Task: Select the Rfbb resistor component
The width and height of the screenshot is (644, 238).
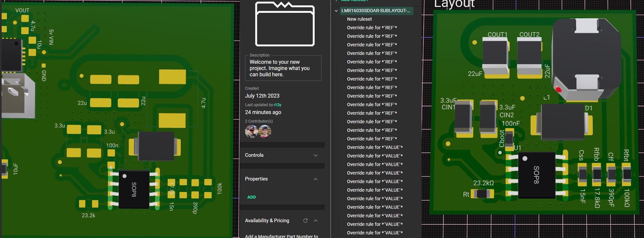Action: coord(597,174)
